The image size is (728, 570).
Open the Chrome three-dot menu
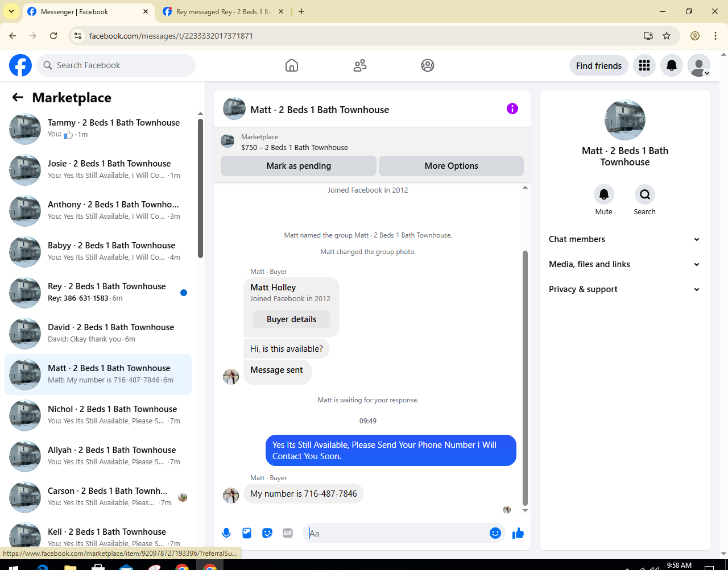coord(715,36)
